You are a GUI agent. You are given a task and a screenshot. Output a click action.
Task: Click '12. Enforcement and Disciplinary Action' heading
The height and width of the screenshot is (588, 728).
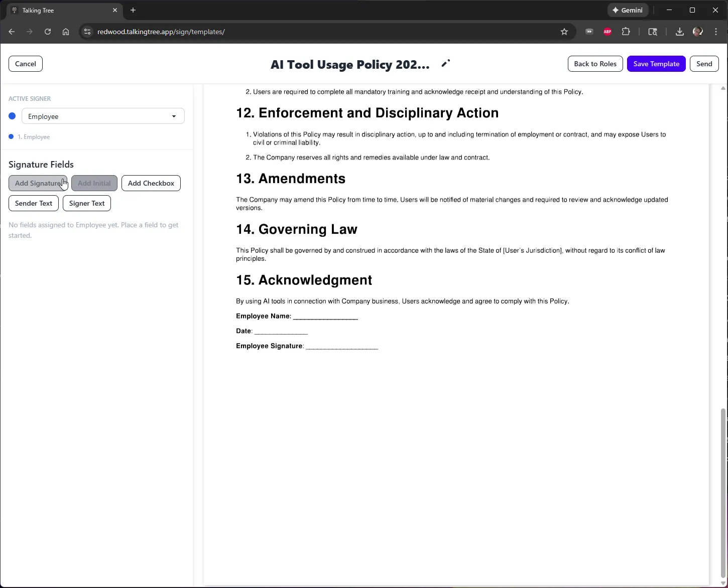(367, 113)
